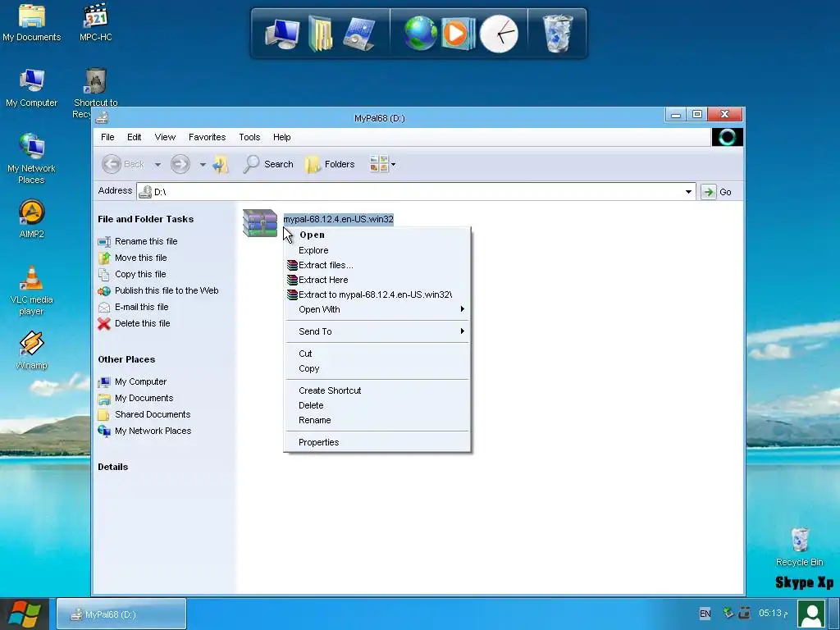
Task: Launch the AIMP2 desktop shortcut
Action: click(32, 218)
